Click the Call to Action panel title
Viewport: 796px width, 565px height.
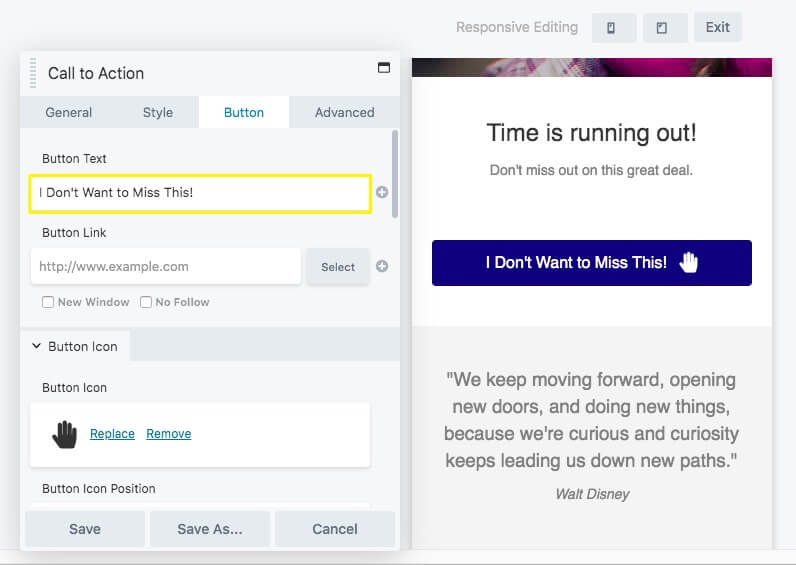coord(96,74)
